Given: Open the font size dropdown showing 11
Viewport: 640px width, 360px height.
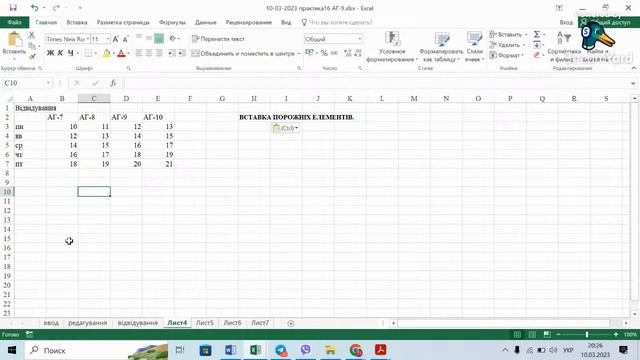Looking at the screenshot, I should (108, 39).
